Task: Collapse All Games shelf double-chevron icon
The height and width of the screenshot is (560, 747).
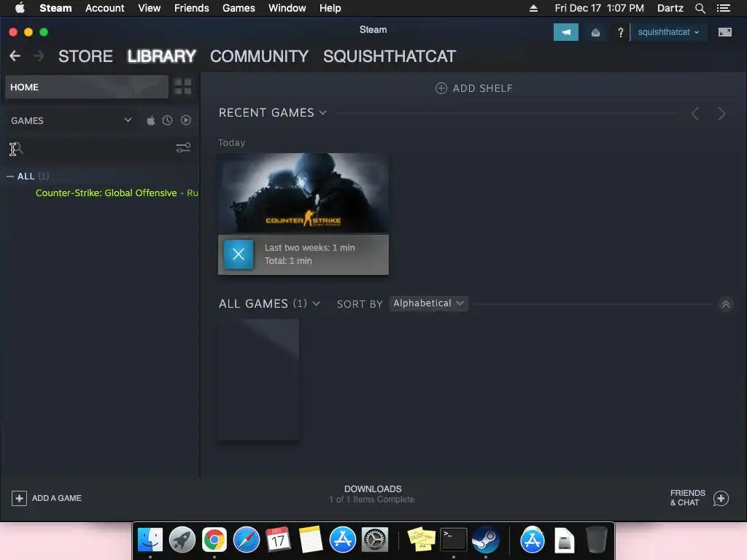Action: (x=726, y=304)
